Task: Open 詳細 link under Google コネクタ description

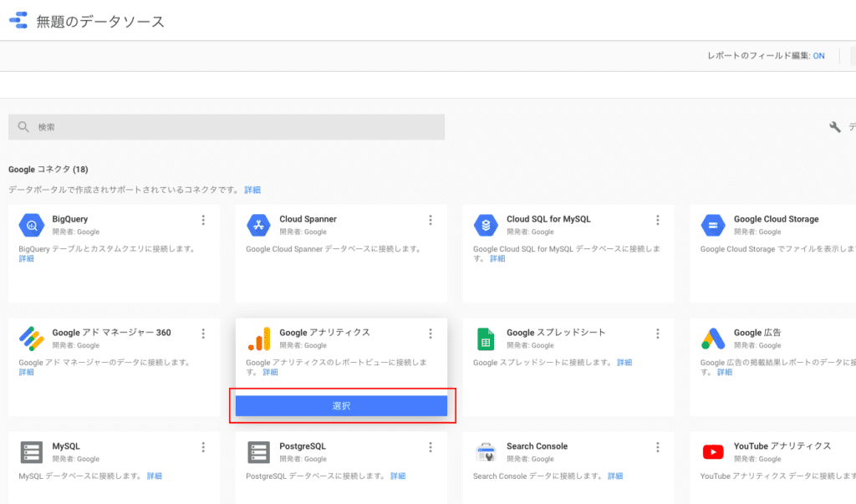Action: pos(252,190)
